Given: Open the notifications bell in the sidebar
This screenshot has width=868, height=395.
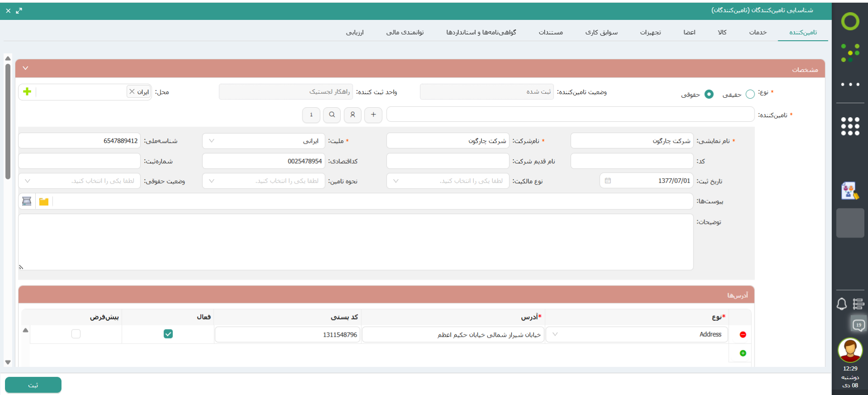Looking at the screenshot, I should 841,304.
